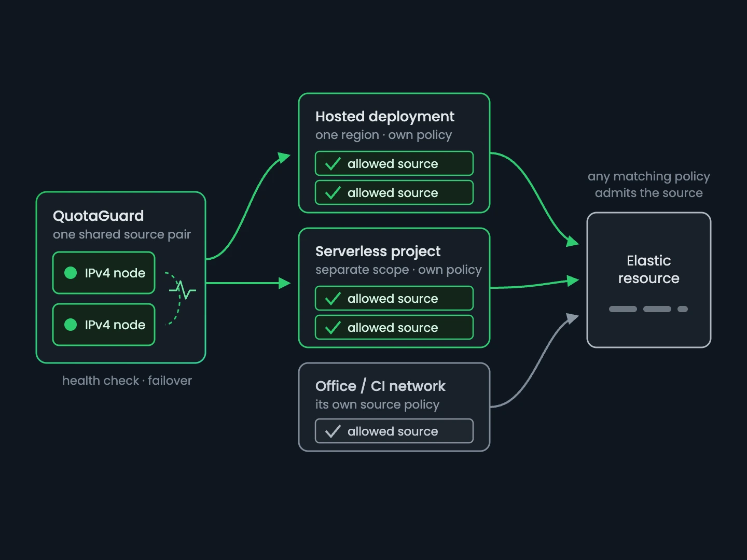Image resolution: width=747 pixels, height=560 pixels.
Task: Click checkmark of second allowed source in Hosted deployment
Action: click(333, 193)
